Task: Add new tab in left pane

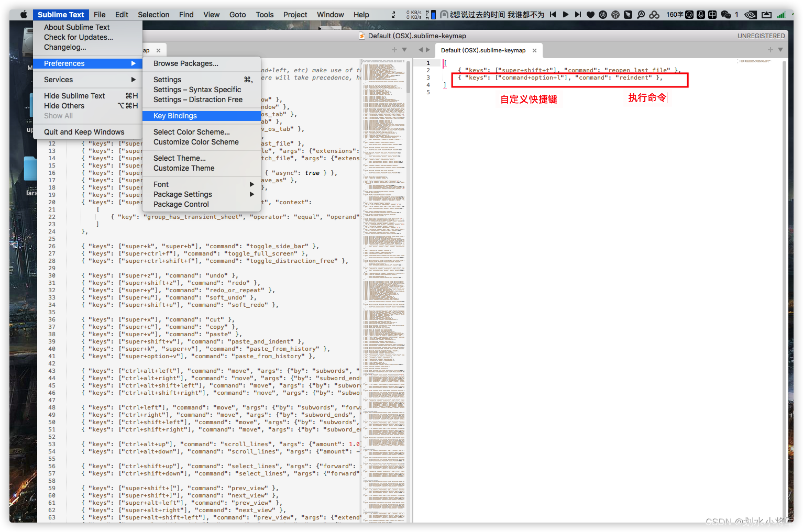Action: click(394, 50)
